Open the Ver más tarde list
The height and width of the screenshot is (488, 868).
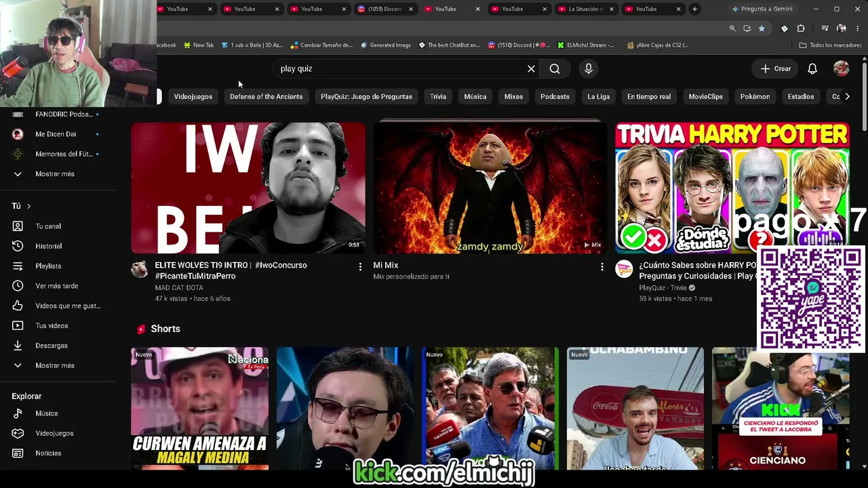58,286
